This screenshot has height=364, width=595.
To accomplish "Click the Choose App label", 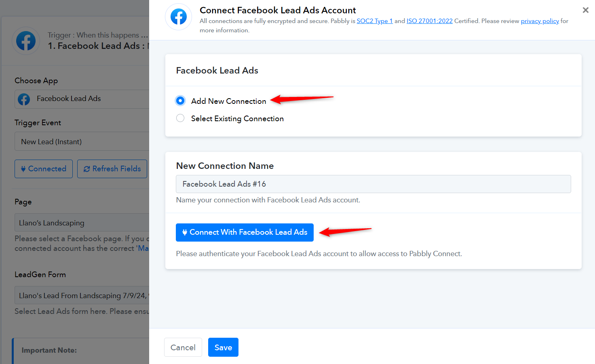I will [36, 81].
